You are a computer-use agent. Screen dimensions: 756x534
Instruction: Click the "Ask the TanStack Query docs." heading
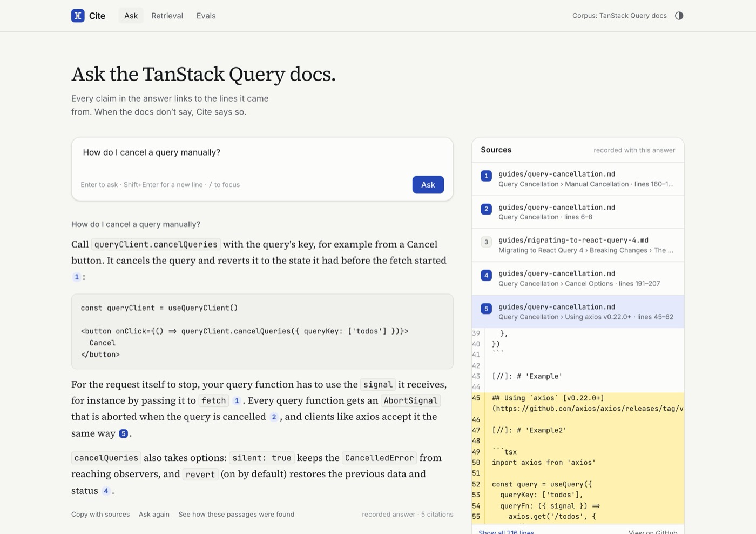point(204,74)
